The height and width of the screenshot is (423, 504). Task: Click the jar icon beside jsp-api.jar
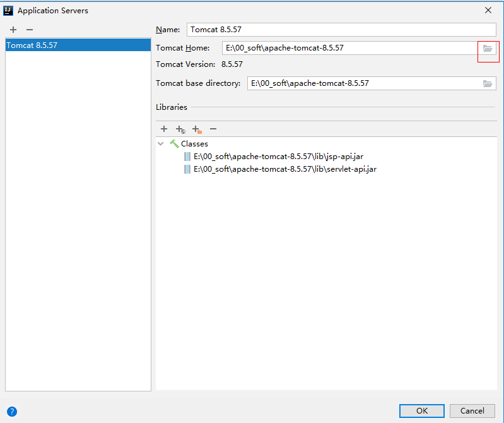(187, 157)
